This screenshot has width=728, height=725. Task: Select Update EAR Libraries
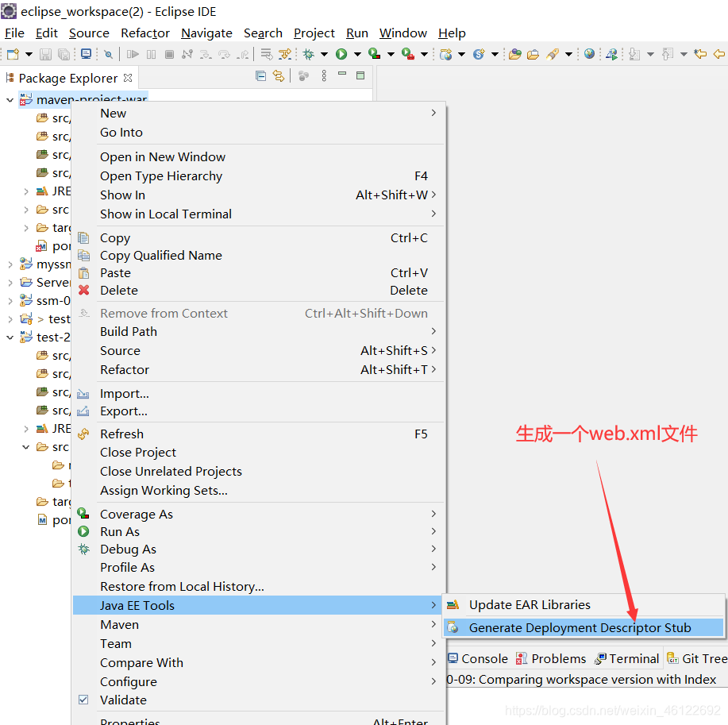point(584,605)
